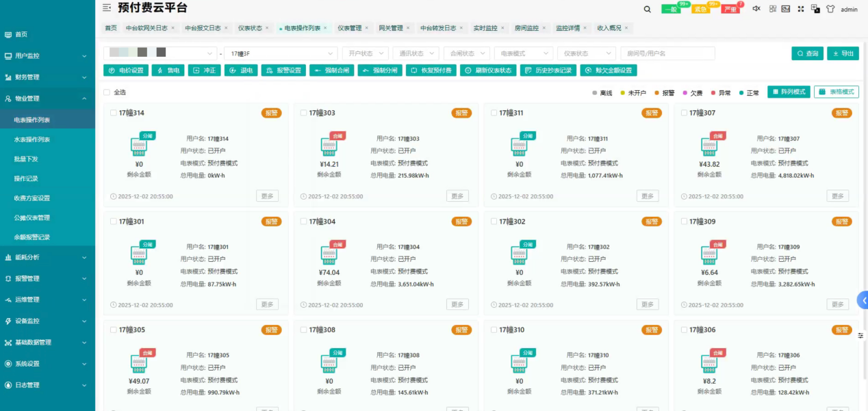Collapse the sidebar with hamburger icon

[106, 8]
